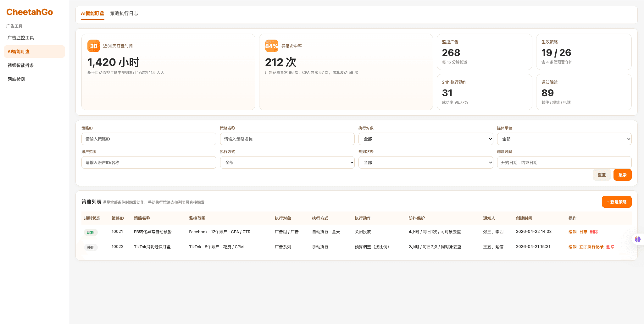Switch to the 策略执行日志 tab
644x324 pixels.
tap(124, 14)
